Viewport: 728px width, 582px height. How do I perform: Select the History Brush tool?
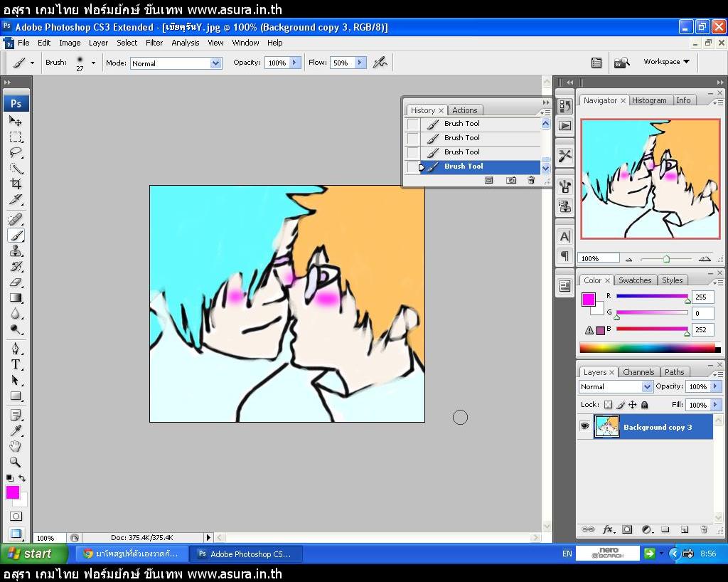(x=16, y=267)
